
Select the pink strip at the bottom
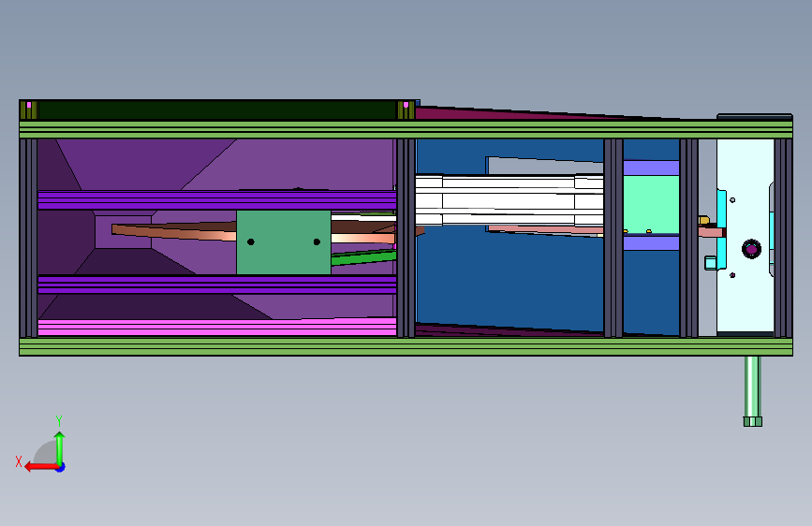(x=217, y=328)
